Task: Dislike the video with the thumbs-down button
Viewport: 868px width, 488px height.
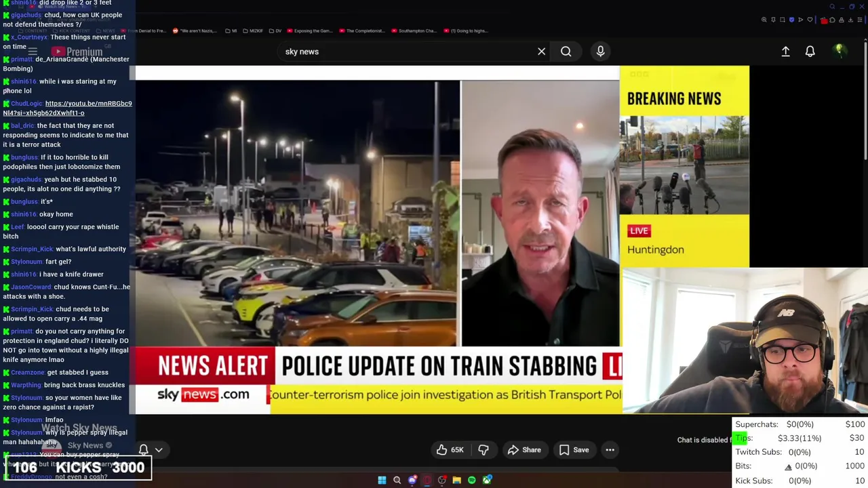Action: [x=484, y=450]
